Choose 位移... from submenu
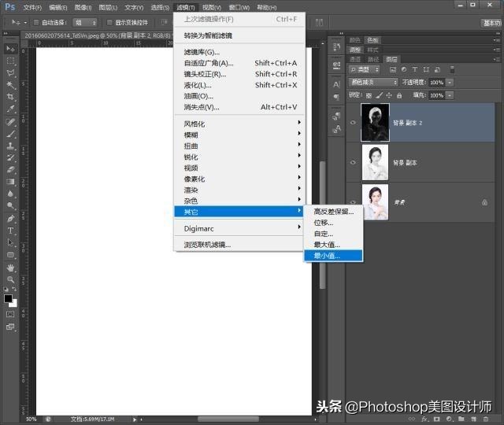This screenshot has height=425, width=504. (x=333, y=223)
